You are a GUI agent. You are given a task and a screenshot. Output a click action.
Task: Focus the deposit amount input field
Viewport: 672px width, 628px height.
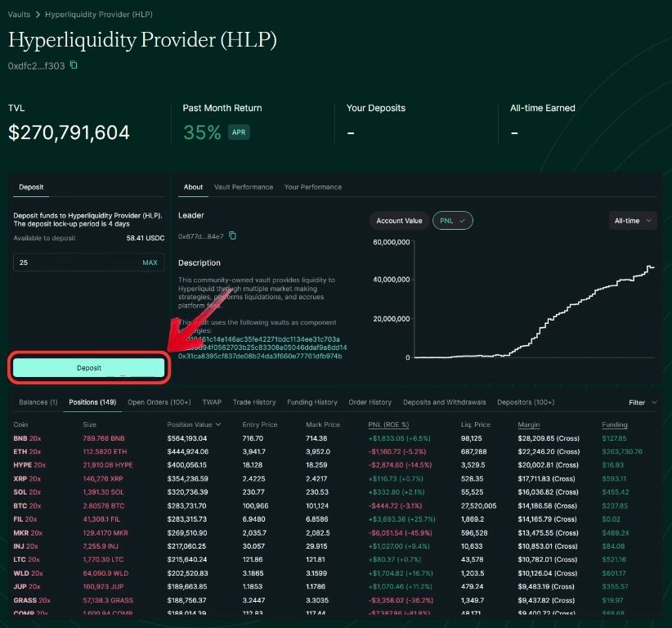(89, 262)
